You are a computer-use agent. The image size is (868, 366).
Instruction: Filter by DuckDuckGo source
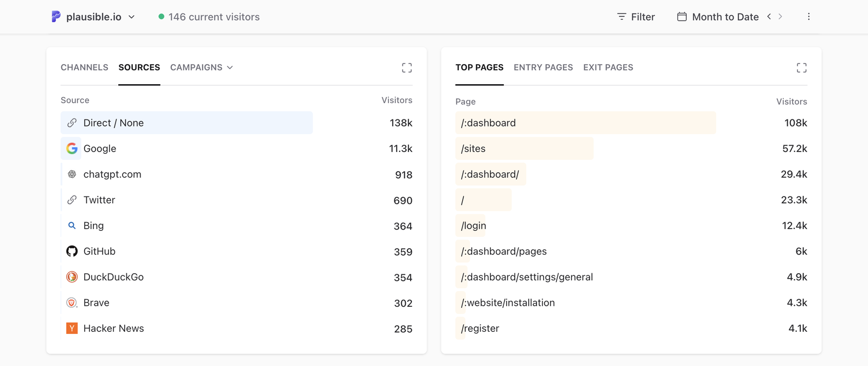click(x=113, y=277)
